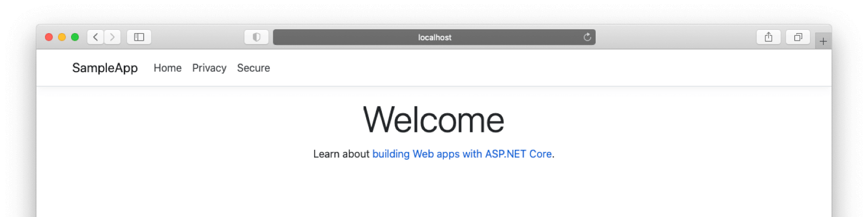This screenshot has height=217, width=868.
Task: Open the SampleApp brand link
Action: coord(105,68)
